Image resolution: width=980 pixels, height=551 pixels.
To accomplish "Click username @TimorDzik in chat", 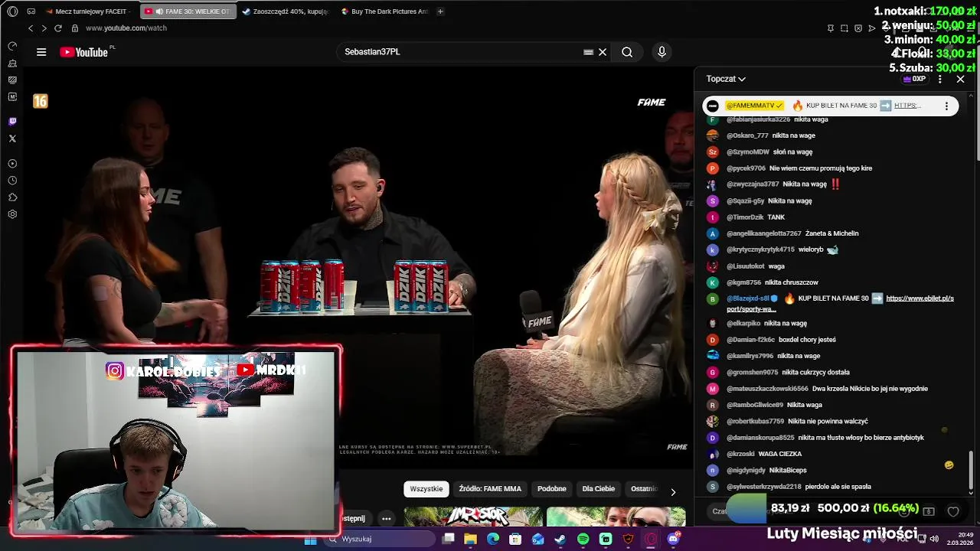I will [744, 217].
